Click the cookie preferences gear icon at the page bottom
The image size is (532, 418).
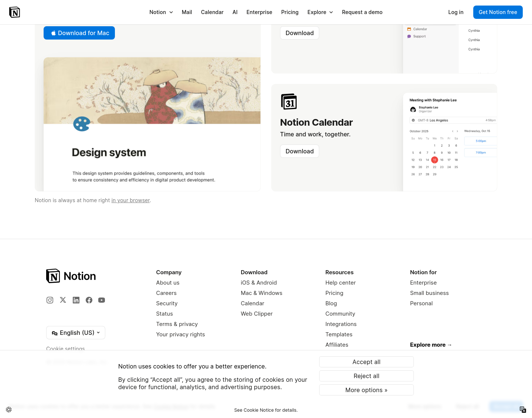tap(9, 409)
